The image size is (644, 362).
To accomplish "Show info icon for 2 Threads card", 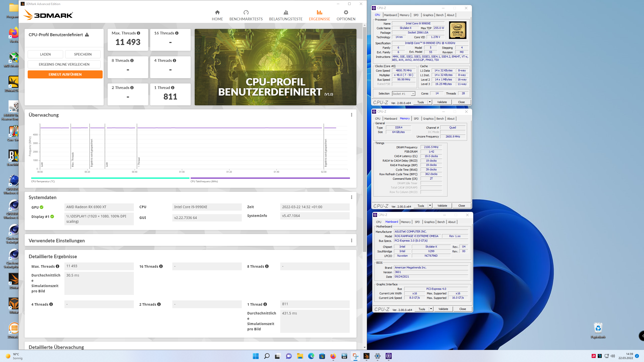I will pos(132,88).
